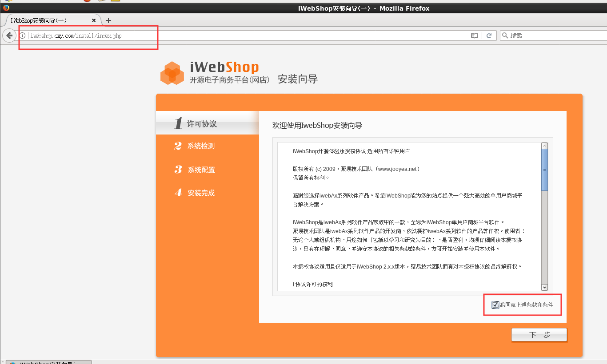Click 保留所有权利。 line in license

(311, 178)
